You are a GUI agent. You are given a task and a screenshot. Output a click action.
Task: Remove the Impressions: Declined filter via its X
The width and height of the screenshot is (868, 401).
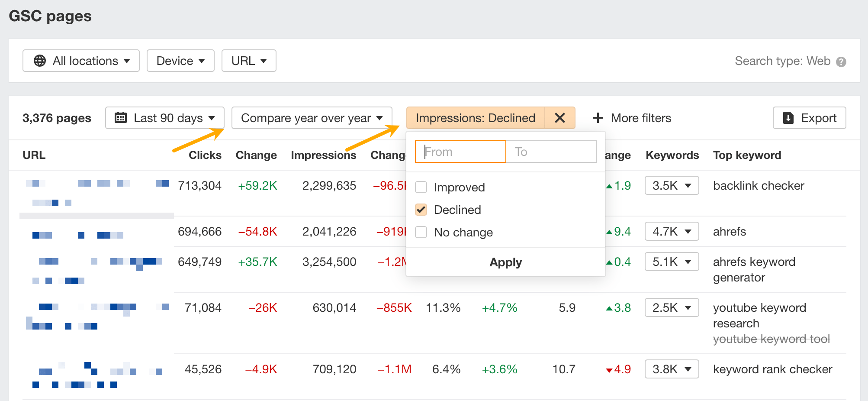click(x=560, y=117)
